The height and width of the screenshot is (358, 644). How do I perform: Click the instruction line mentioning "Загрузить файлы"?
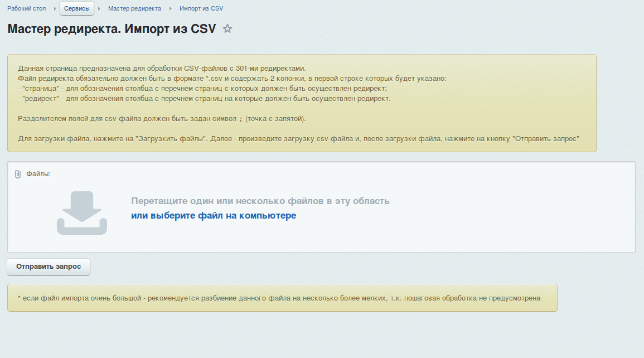(x=298, y=139)
